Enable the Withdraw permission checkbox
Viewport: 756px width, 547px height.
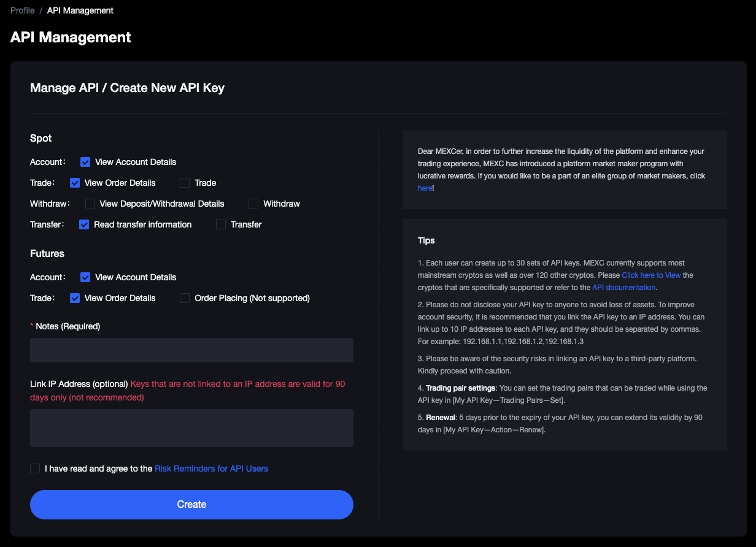253,204
